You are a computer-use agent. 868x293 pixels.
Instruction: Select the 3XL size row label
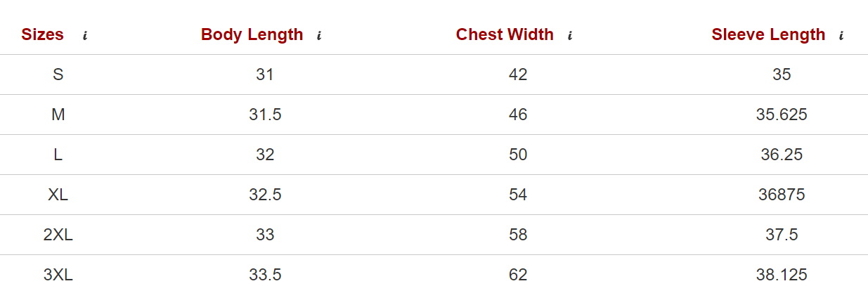(58, 275)
